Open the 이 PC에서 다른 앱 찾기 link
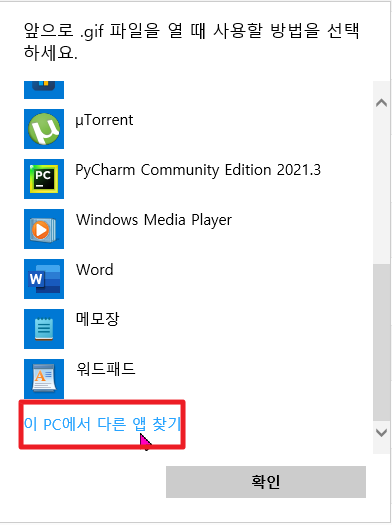The image size is (392, 525). 102,424
